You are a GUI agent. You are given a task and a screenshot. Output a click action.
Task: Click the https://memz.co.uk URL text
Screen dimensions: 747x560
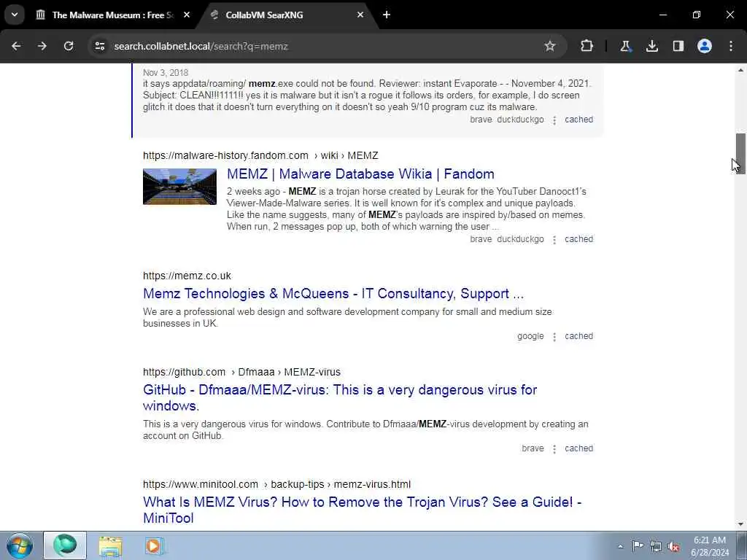point(187,276)
